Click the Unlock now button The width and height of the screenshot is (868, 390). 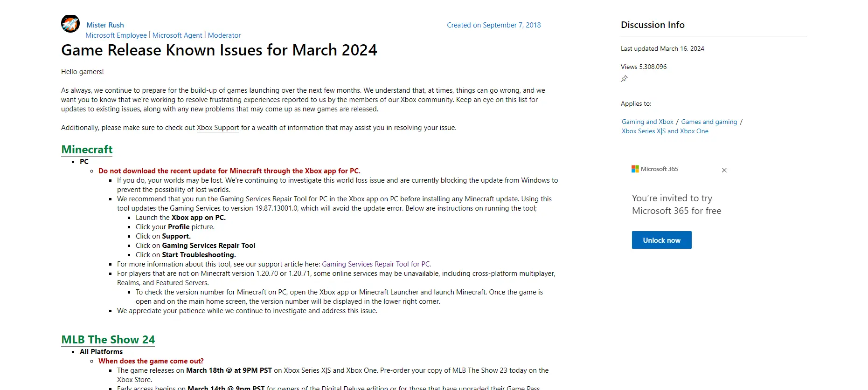click(x=661, y=240)
